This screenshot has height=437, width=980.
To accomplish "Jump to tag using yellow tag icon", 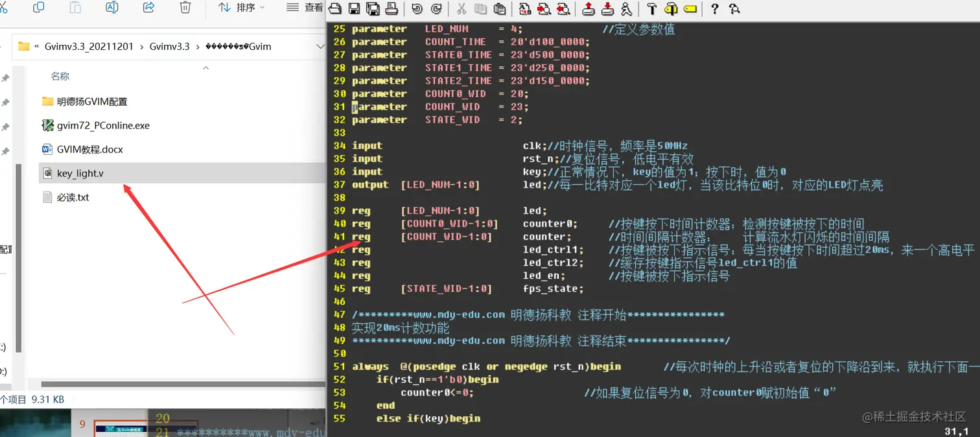I will (690, 8).
